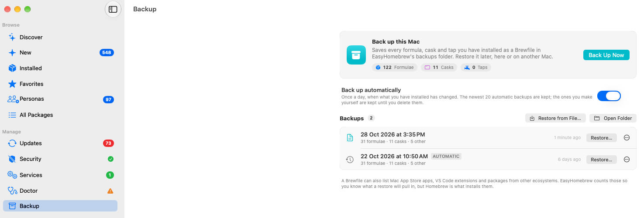Screen dimensions: 644x218
Task: Click the clock history icon of 22 Oct backup
Action: pos(350,160)
